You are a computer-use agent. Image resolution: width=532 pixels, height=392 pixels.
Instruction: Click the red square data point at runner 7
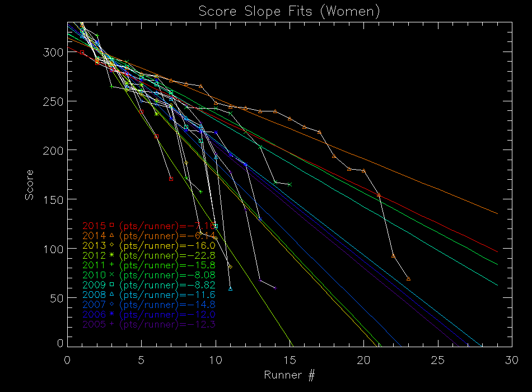point(171,179)
